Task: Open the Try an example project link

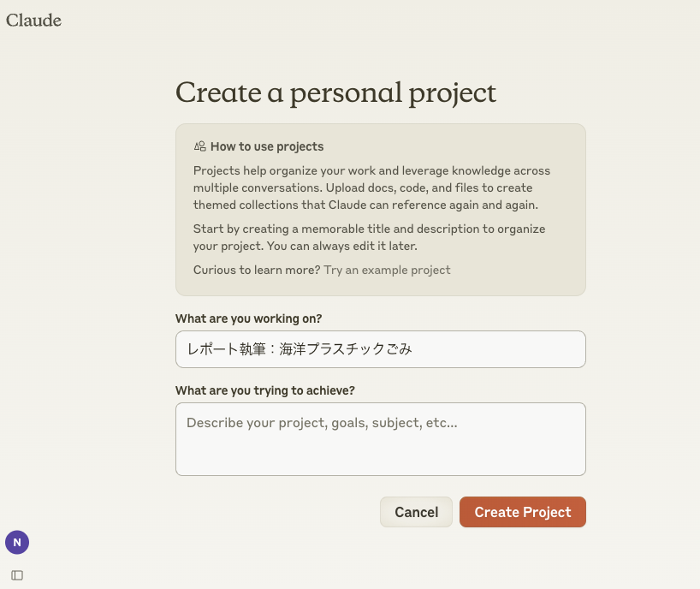Action: tap(387, 270)
